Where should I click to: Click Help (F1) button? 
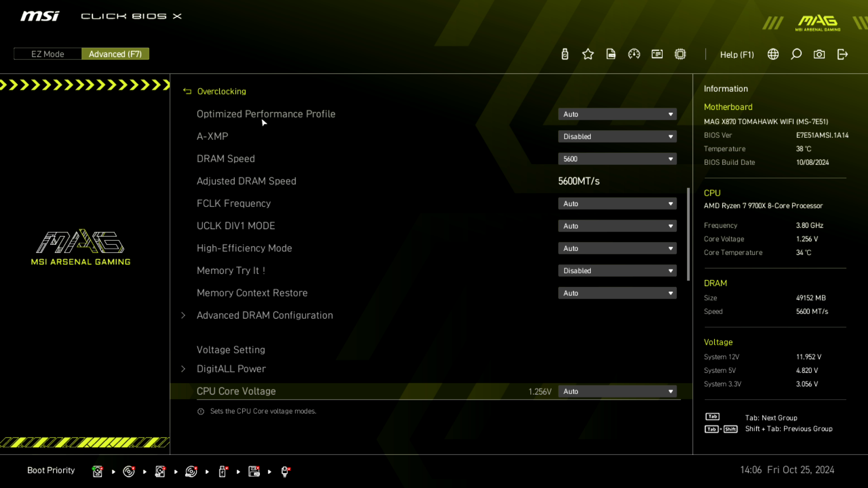pos(737,54)
